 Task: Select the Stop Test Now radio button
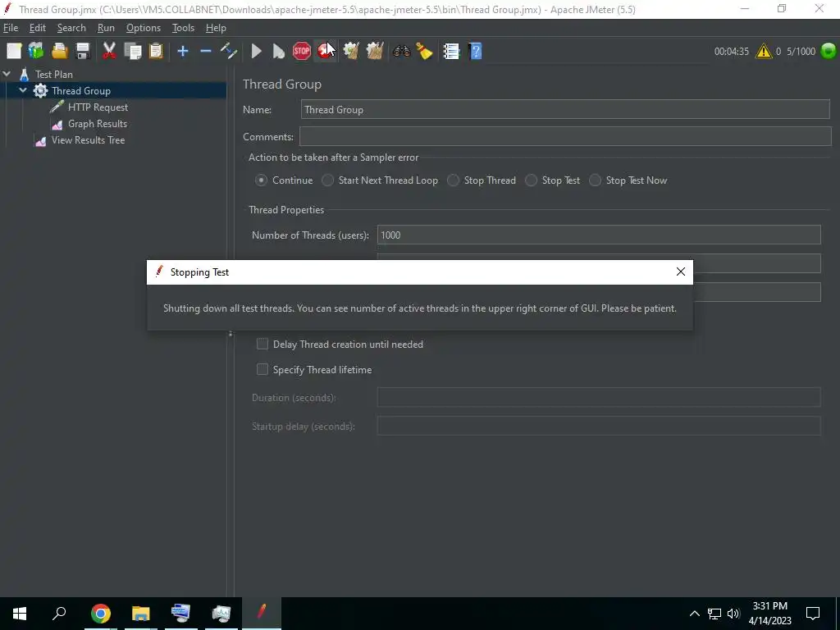pyautogui.click(x=596, y=180)
